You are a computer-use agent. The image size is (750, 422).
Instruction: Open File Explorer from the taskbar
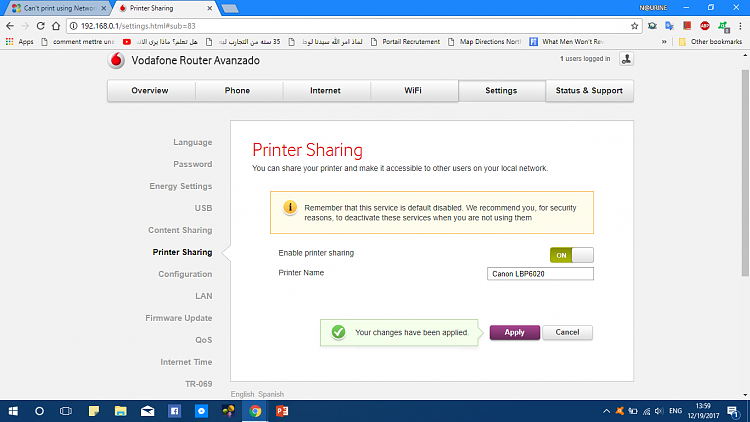pyautogui.click(x=121, y=411)
